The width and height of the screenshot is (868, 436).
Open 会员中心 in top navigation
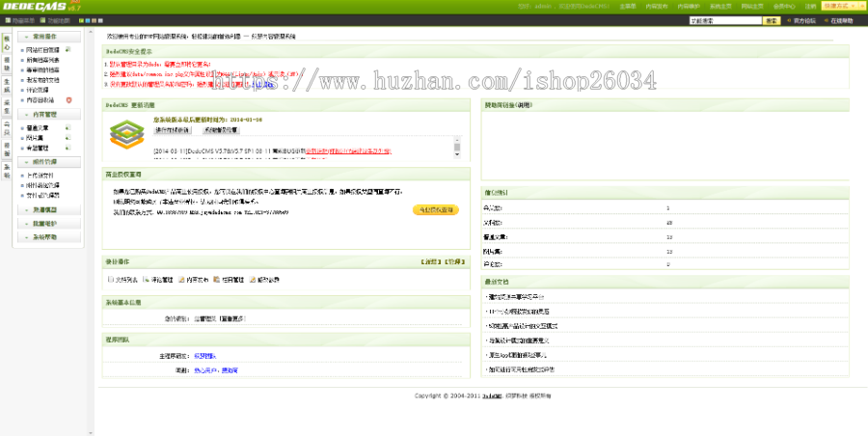(x=784, y=7)
